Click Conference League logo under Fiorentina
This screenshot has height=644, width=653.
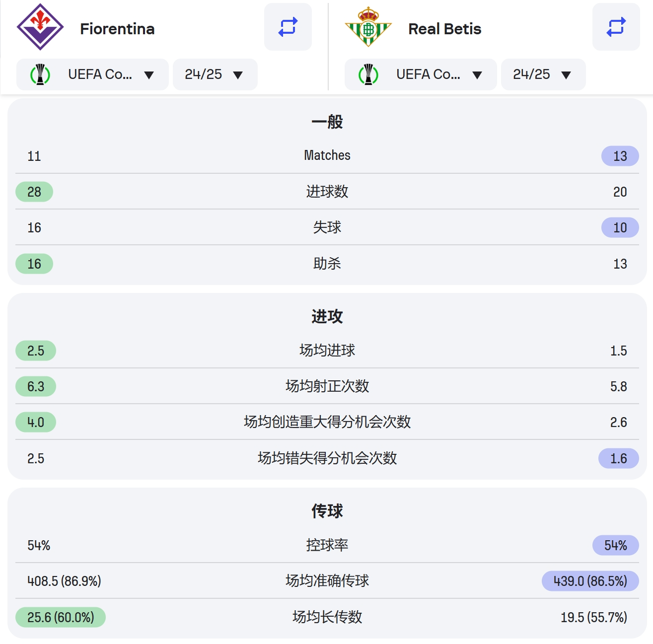click(x=40, y=74)
